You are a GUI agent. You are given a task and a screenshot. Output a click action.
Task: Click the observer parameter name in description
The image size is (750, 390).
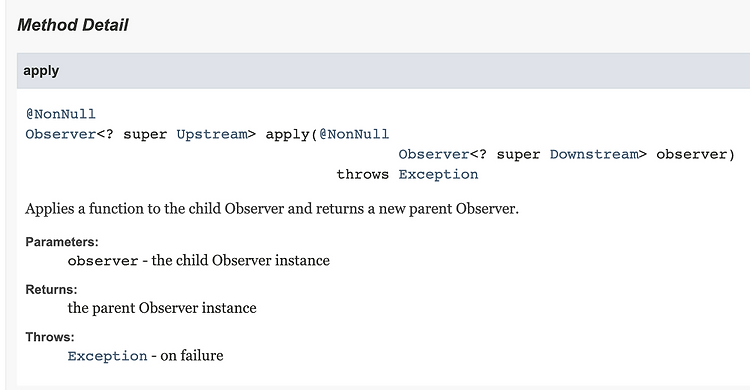tap(103, 261)
